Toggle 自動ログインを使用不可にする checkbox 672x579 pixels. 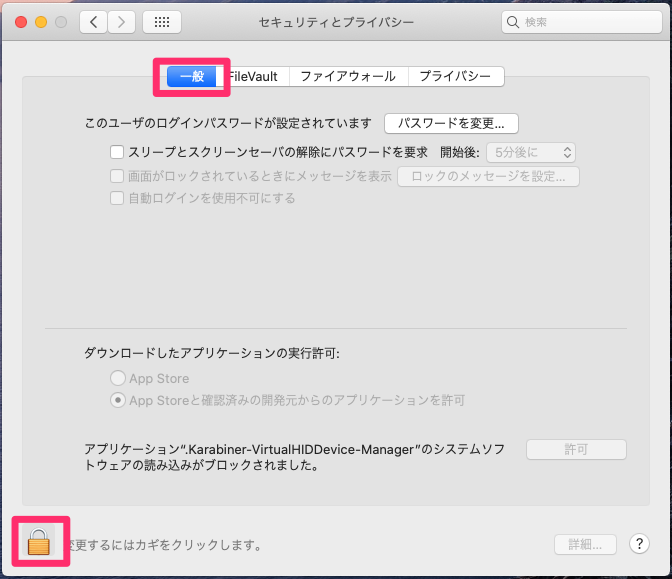click(x=117, y=198)
